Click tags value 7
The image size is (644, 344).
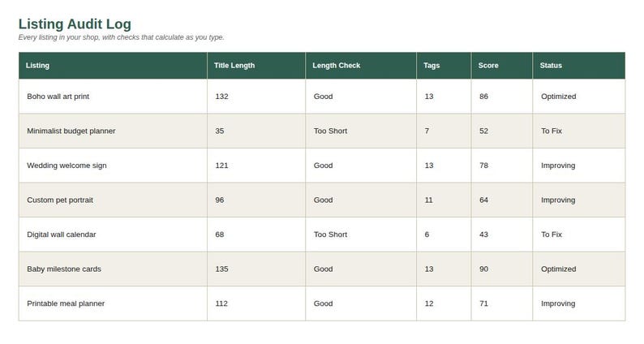(x=427, y=131)
